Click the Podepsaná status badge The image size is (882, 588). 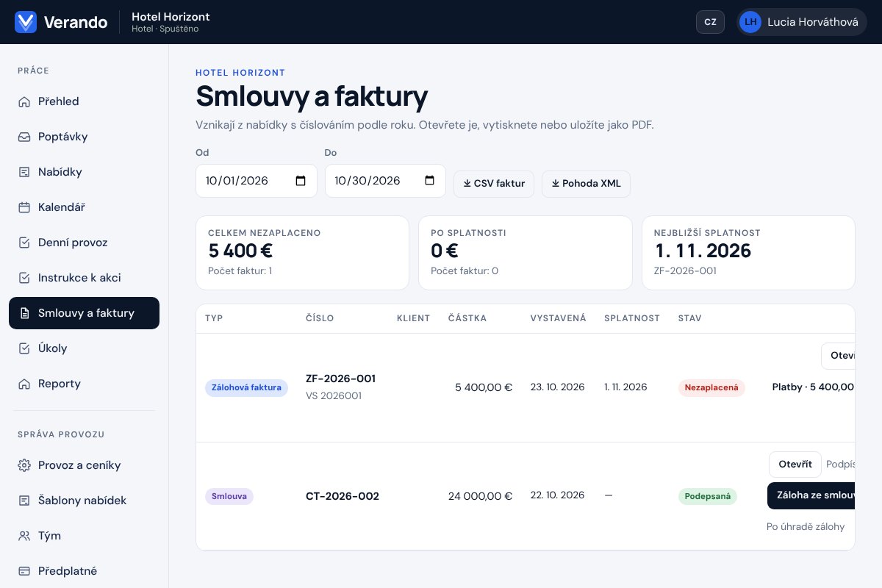tap(708, 496)
